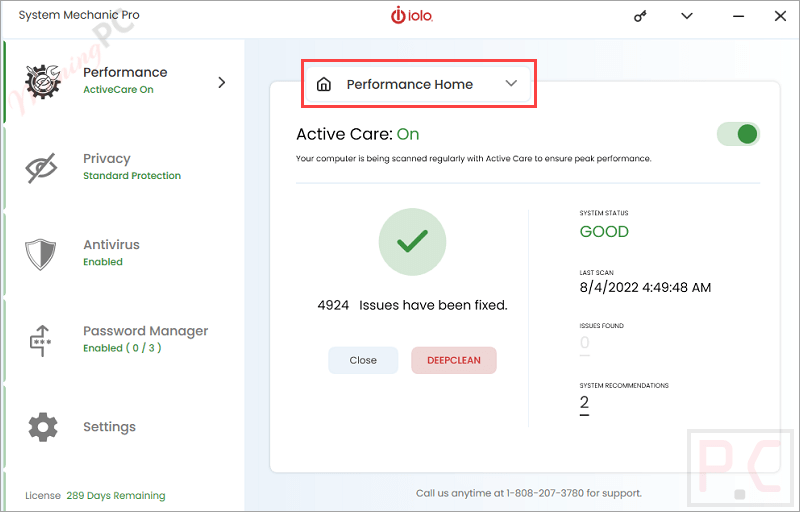Viewport: 800px width, 512px height.
Task: Select the Privacy sidebar item
Action: click(x=125, y=167)
